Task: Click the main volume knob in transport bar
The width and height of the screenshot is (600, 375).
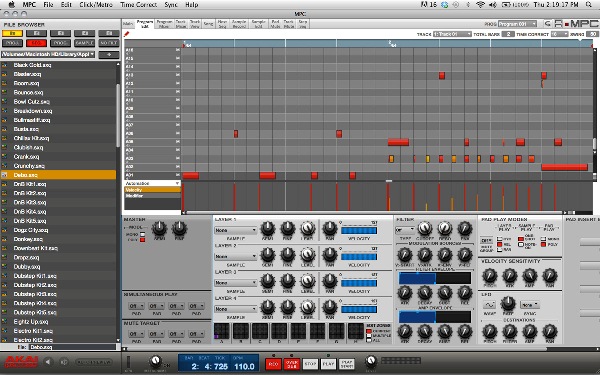Action: (370, 361)
